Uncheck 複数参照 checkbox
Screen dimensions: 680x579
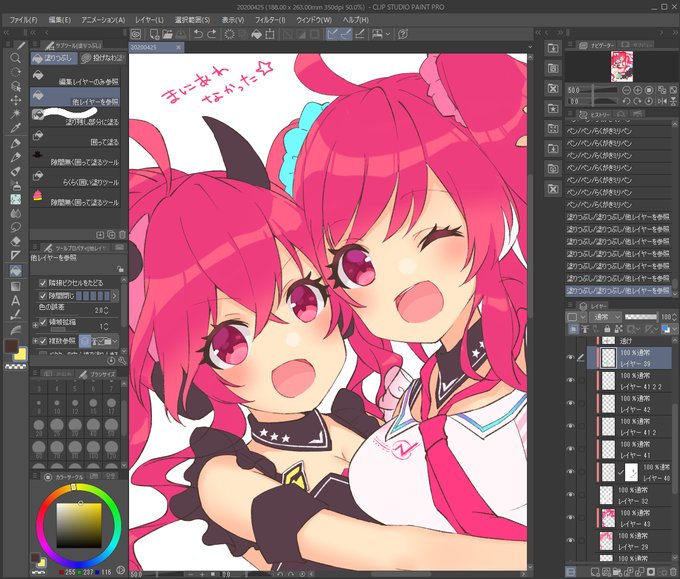coord(42,341)
